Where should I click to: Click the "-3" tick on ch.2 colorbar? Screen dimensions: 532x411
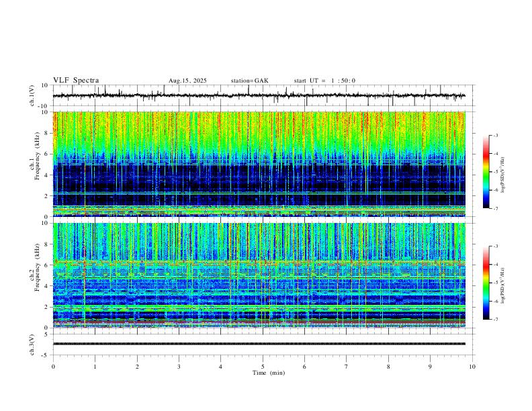(x=495, y=246)
